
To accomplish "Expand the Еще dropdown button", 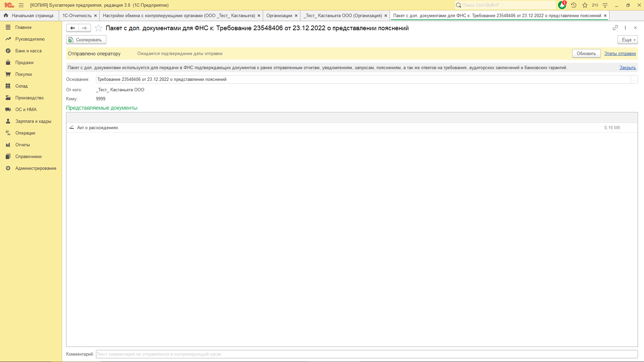I will click(x=627, y=40).
